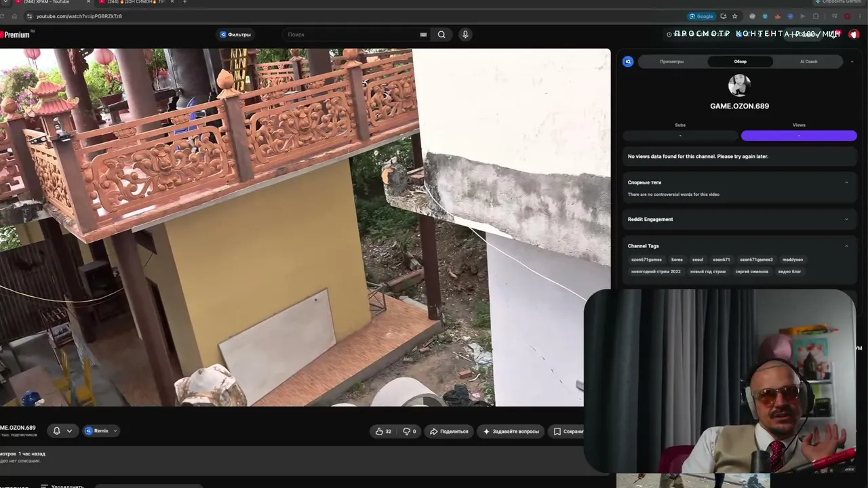This screenshot has height=488, width=868.
Task: Click the новогодний стрим 2022 tag
Action: click(x=656, y=272)
